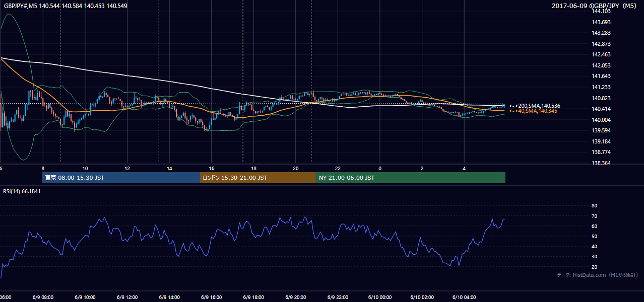Click the 6/9 12:00 time label

point(127,297)
